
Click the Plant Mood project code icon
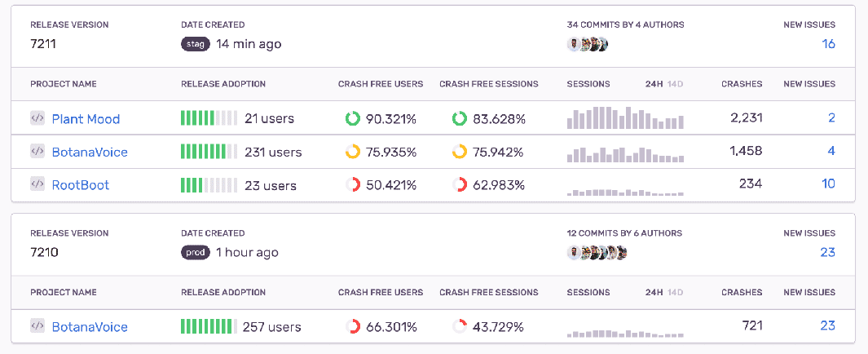point(37,118)
